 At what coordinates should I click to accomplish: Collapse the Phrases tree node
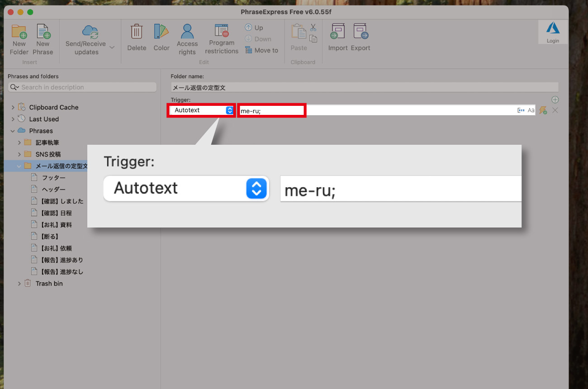point(13,131)
